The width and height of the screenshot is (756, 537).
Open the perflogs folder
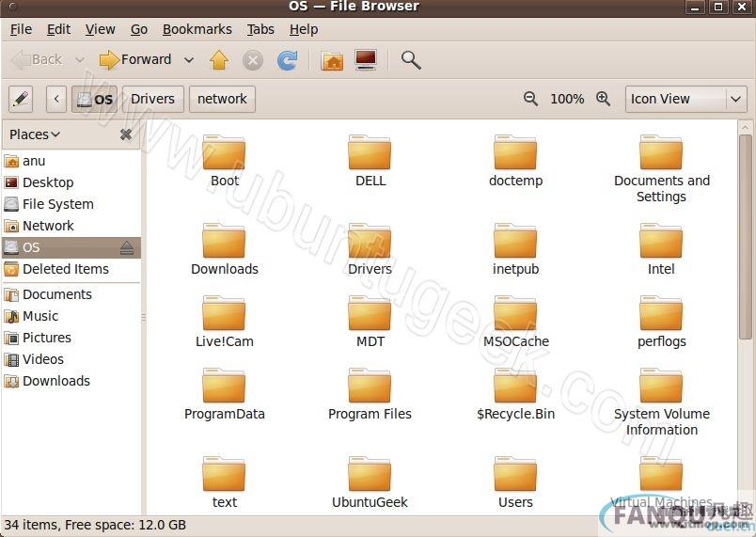tap(661, 322)
